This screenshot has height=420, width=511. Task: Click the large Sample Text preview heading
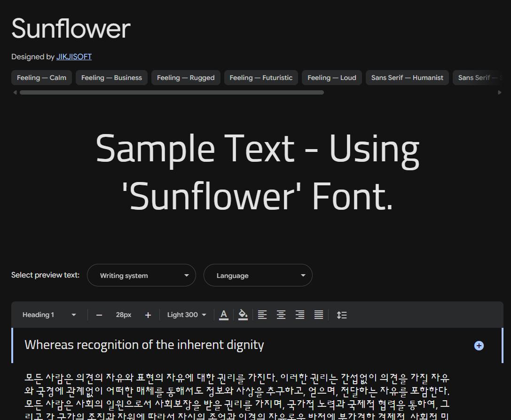[x=258, y=172]
